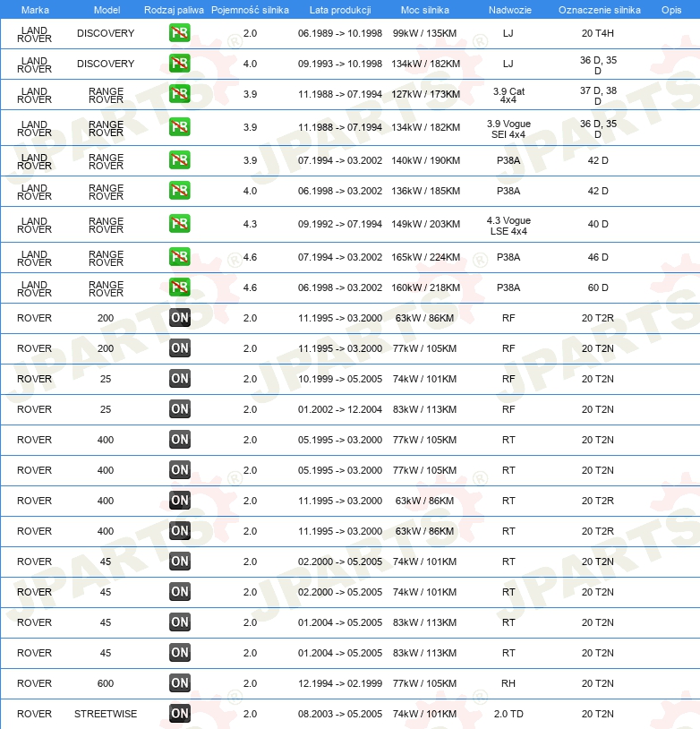Click PB icon in the 60 D engine row
700x729 pixels.
(x=179, y=287)
